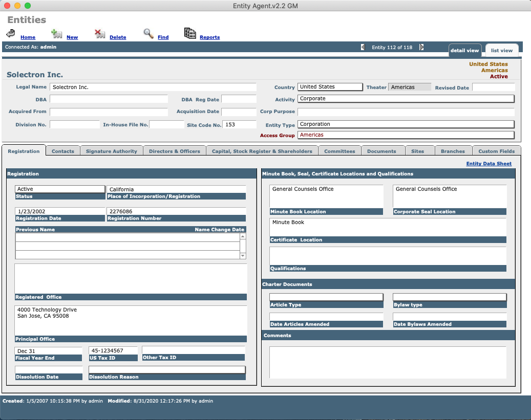Image resolution: width=531 pixels, height=420 pixels.
Task: Click into the Comments text box
Action: pyautogui.click(x=388, y=362)
